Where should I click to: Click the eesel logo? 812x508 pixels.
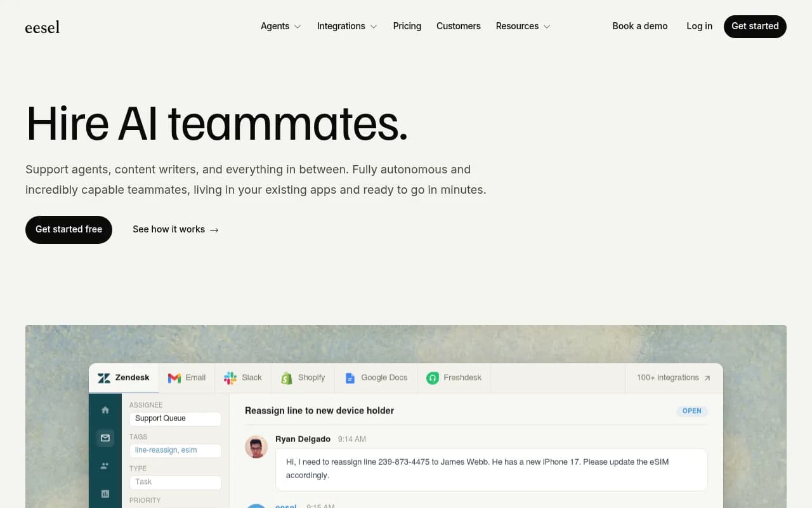[x=43, y=27]
